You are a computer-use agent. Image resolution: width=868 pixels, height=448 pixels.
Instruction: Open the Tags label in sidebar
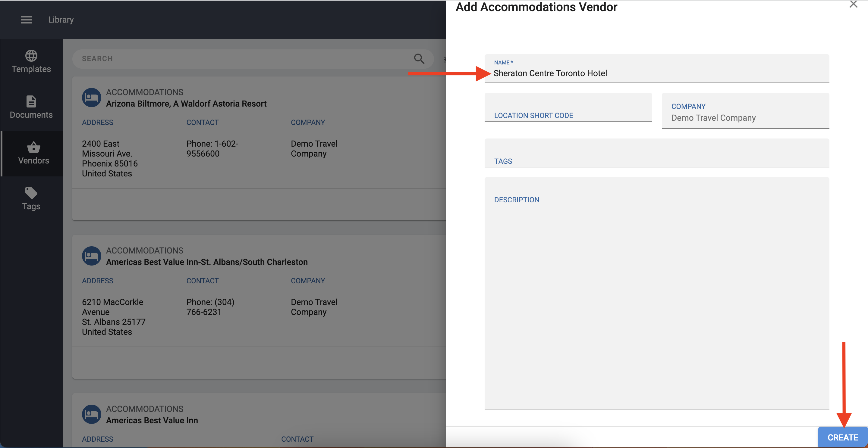click(x=31, y=206)
